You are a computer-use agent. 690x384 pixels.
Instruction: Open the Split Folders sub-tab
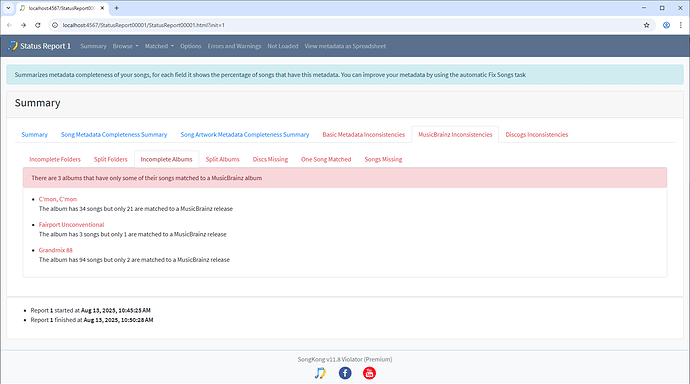pos(110,159)
